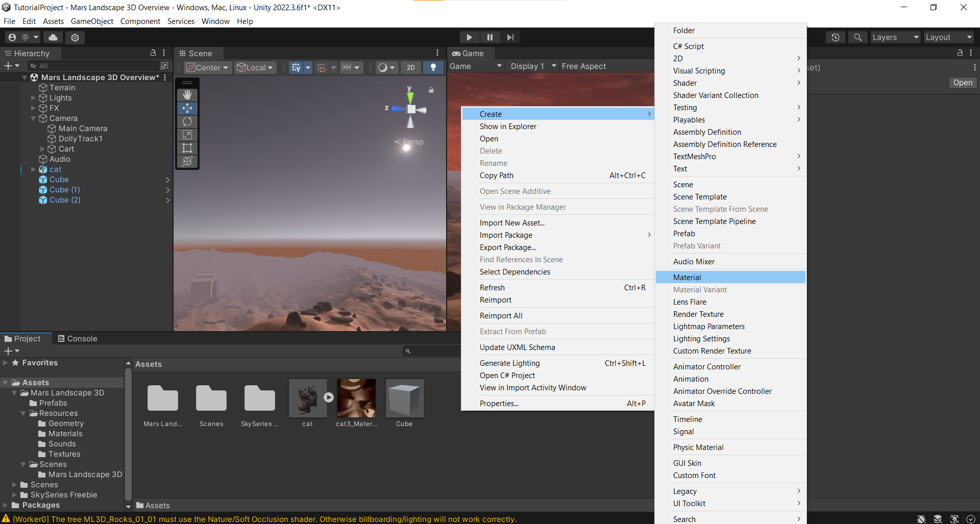Open the global Search magnifier icon
980x524 pixels.
(x=858, y=37)
